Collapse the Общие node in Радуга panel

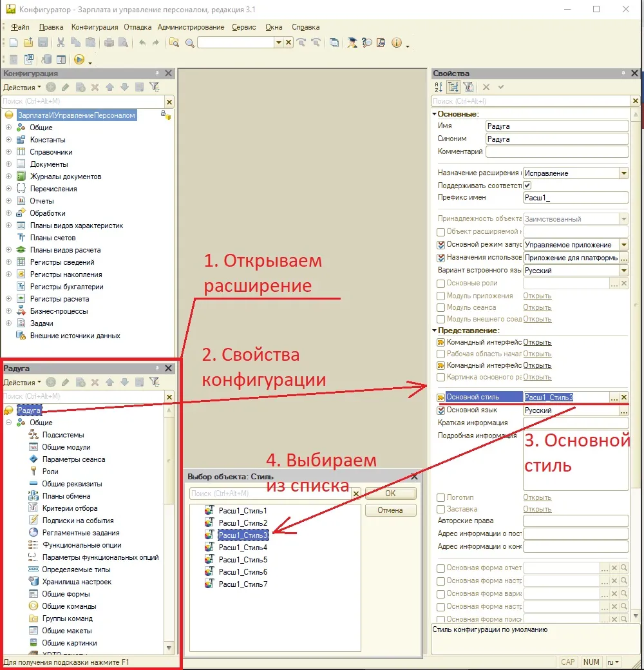pos(8,422)
